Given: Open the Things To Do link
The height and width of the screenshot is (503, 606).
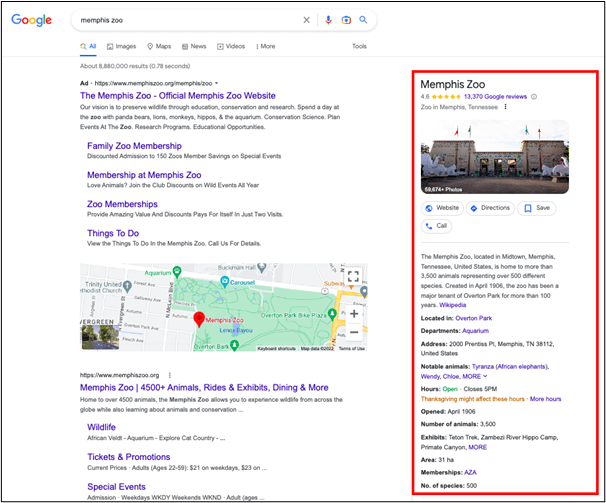Looking at the screenshot, I should 113,233.
